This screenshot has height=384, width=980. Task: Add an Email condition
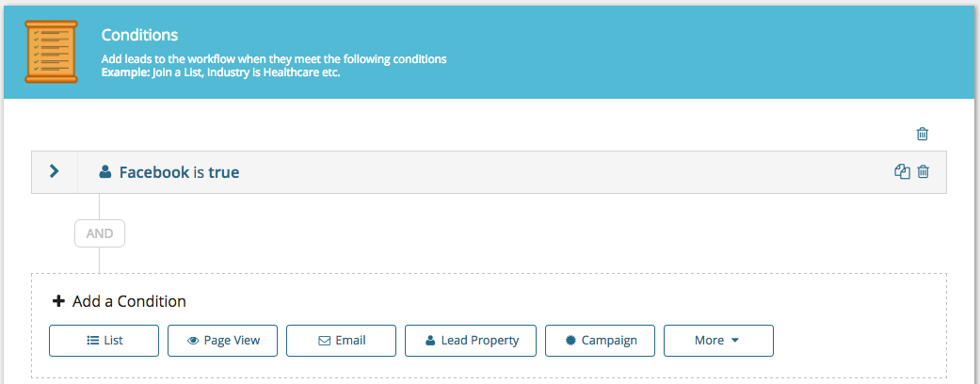coord(341,341)
